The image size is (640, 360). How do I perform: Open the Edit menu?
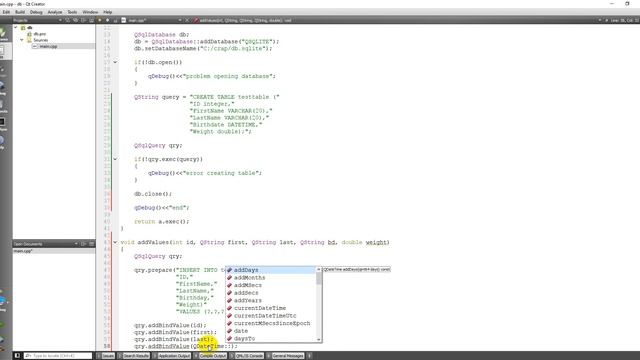click(x=6, y=12)
